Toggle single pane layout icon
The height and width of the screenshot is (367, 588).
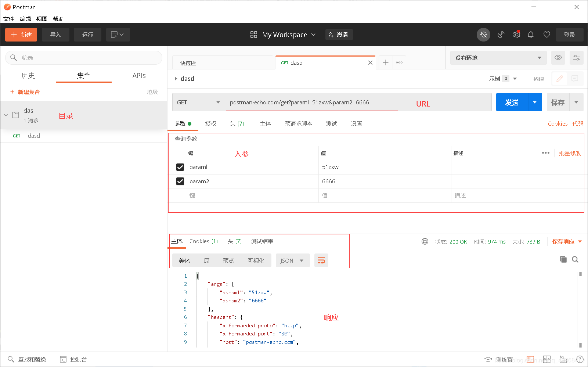coord(530,359)
